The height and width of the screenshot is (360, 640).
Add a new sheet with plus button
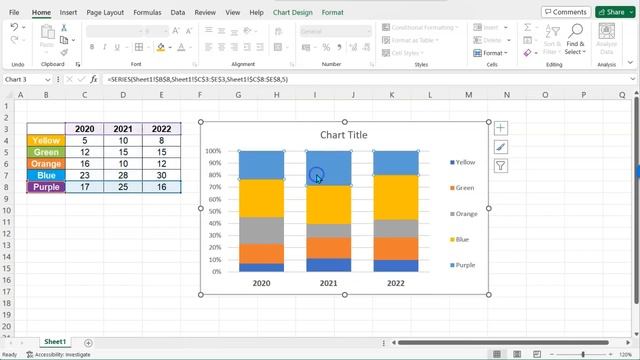coord(88,343)
